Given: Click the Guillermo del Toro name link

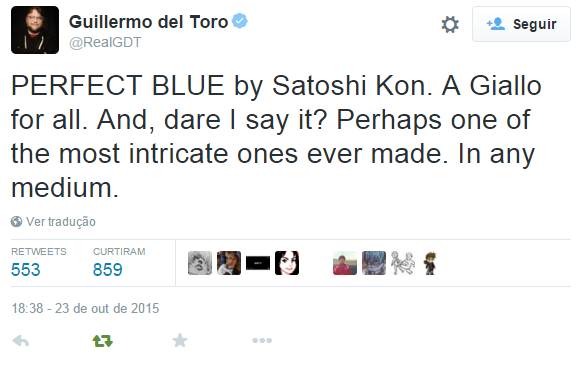Looking at the screenshot, I should click(148, 21).
